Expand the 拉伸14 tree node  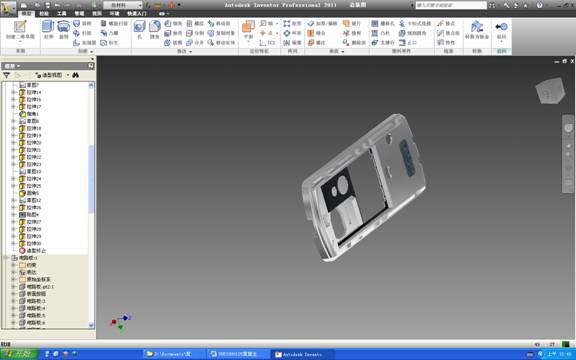[x=13, y=92]
